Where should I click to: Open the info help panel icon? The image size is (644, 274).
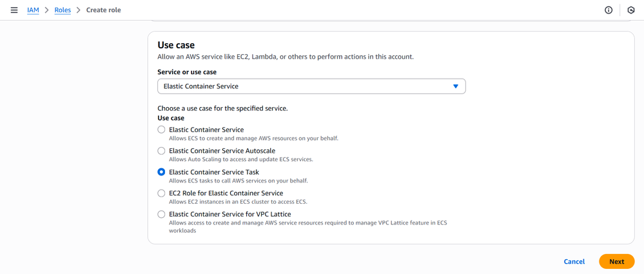click(608, 10)
